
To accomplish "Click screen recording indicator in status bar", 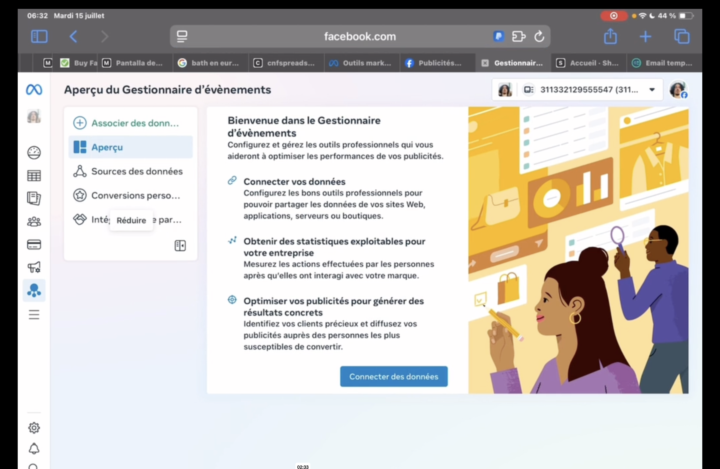I will pyautogui.click(x=613, y=16).
